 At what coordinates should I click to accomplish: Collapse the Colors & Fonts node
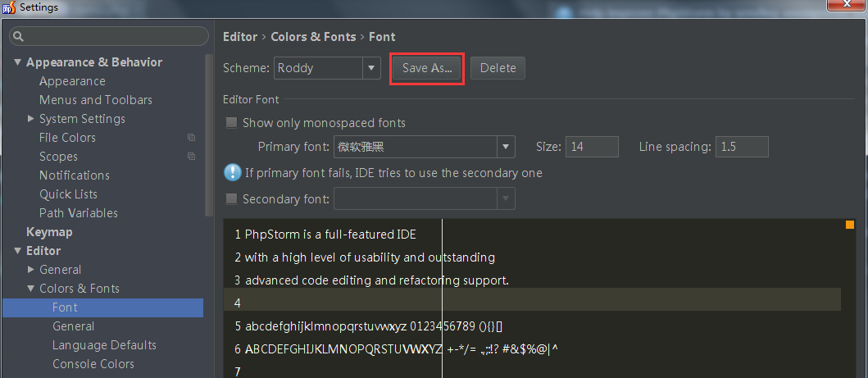coord(31,289)
